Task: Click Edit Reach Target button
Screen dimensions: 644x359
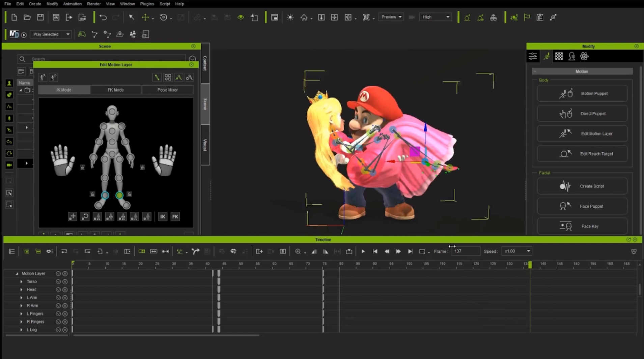Action: (582, 154)
